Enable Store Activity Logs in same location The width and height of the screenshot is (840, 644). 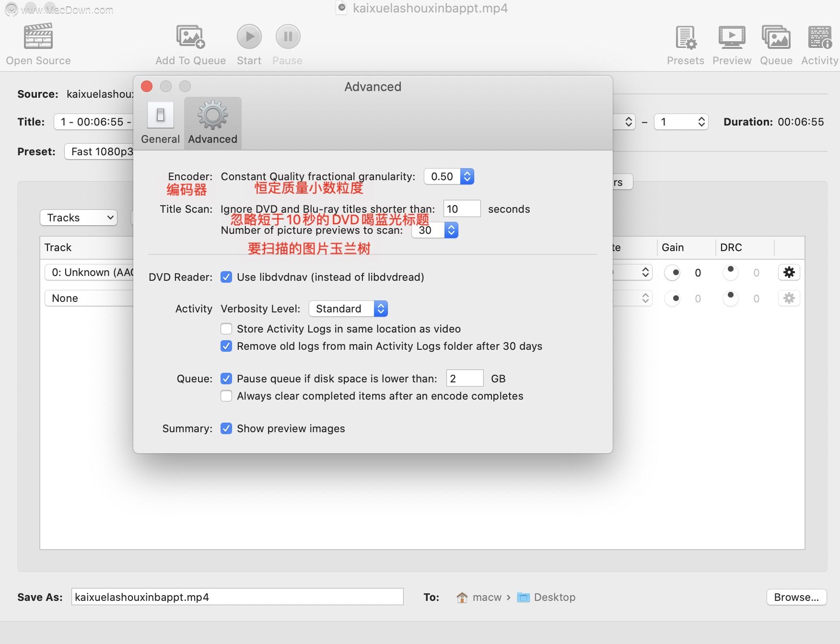pyautogui.click(x=226, y=329)
